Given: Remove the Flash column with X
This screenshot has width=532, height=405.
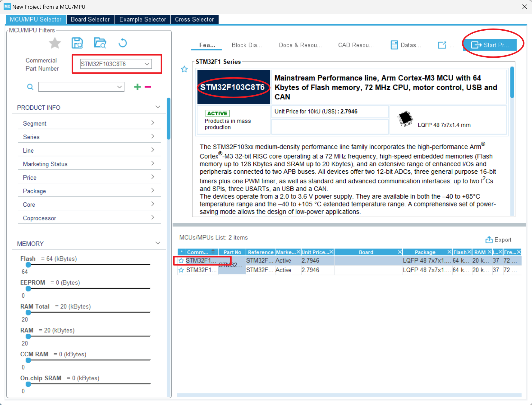Looking at the screenshot, I should click(469, 252).
